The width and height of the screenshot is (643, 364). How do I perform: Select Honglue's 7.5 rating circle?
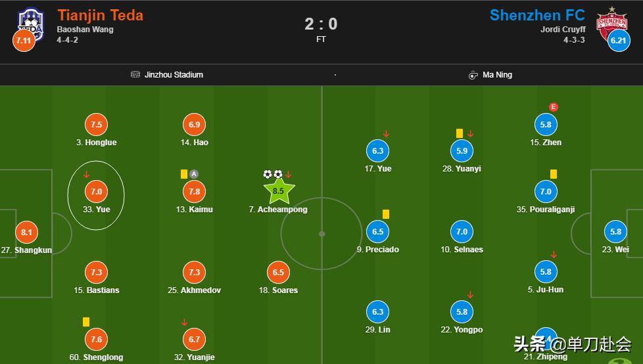(96, 125)
